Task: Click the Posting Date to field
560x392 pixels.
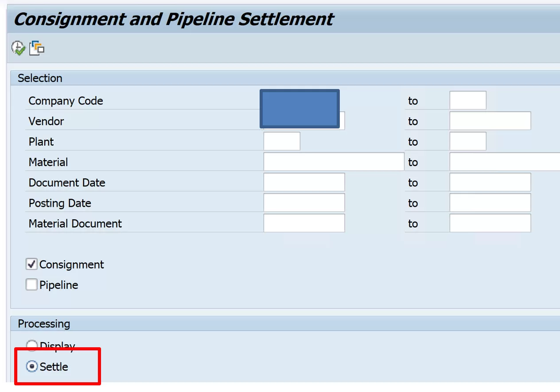Action: click(x=490, y=203)
